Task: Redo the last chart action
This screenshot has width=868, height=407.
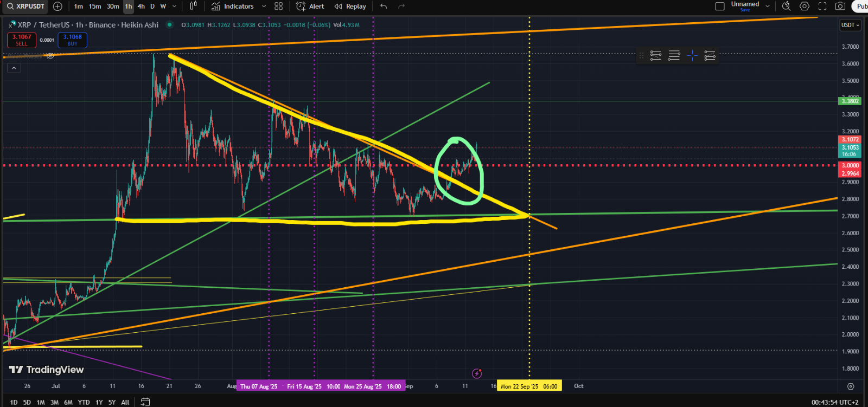Action: pos(401,7)
